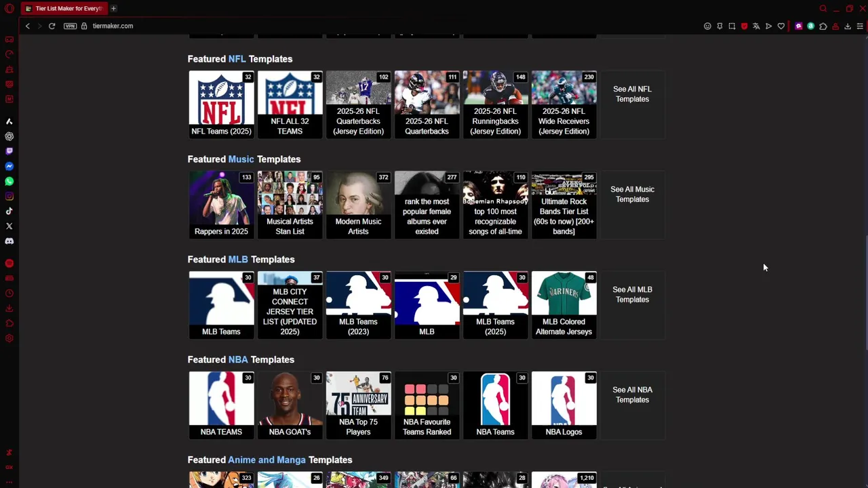Open the NFL ALL 32 TEAMS template
This screenshot has height=488, width=868.
[290, 104]
